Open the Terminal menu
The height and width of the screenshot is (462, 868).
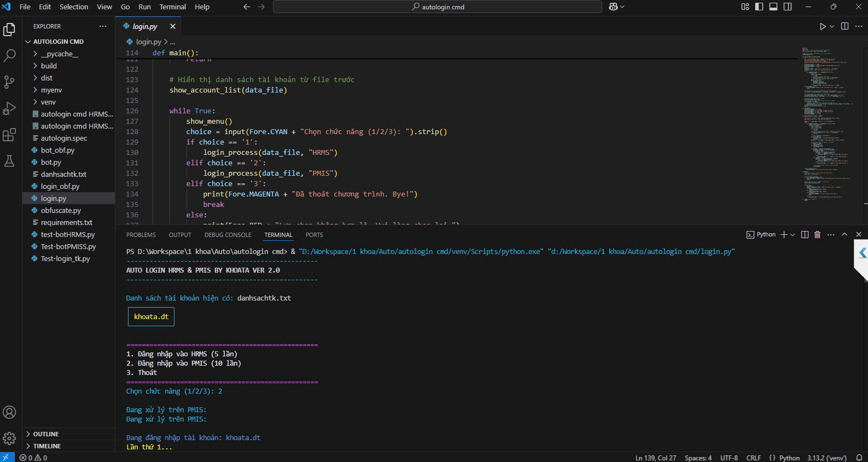(x=172, y=7)
